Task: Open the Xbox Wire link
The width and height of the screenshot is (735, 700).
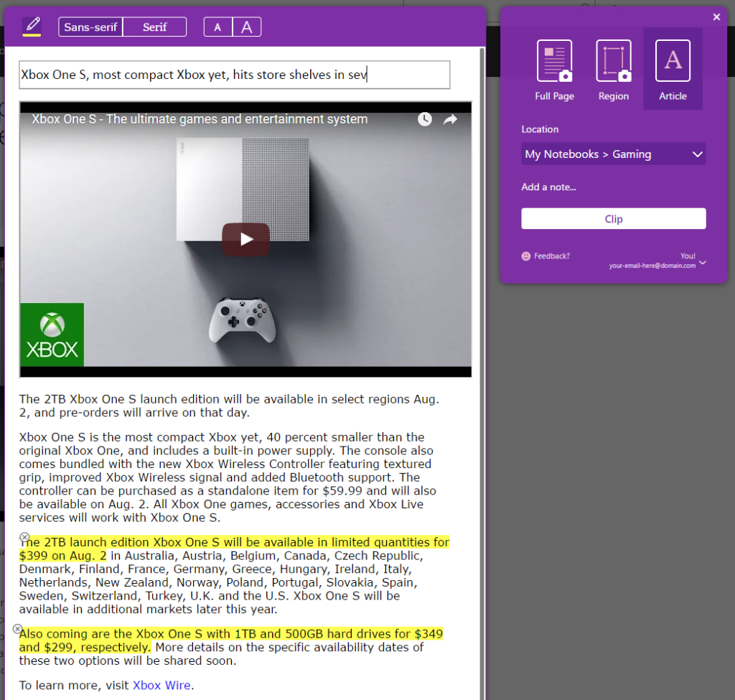Action: (161, 685)
